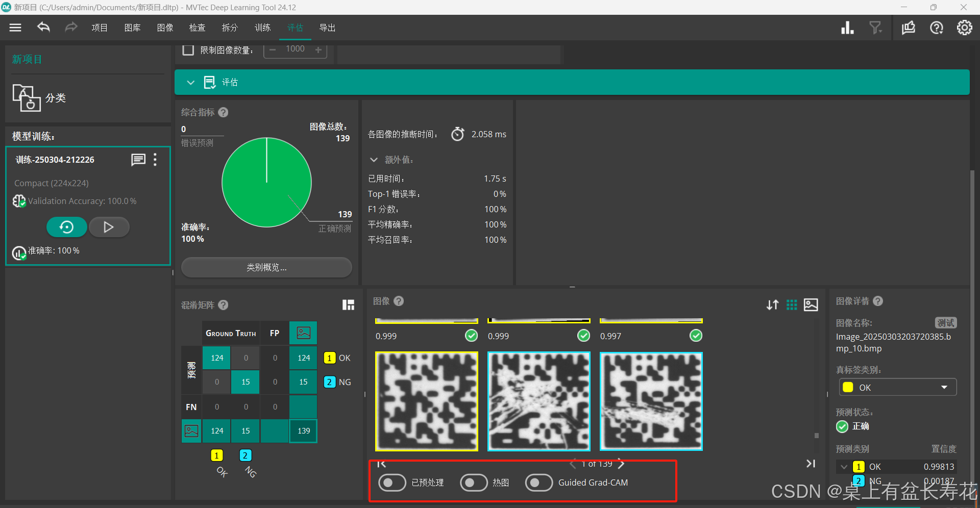
Task: Decrease the image limit with minus
Action: (273, 49)
